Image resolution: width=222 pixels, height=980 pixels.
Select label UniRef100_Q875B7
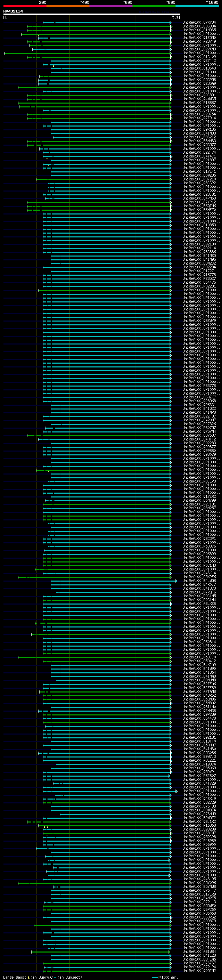199,436
